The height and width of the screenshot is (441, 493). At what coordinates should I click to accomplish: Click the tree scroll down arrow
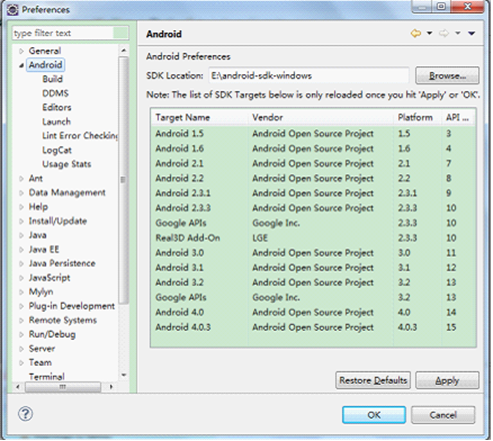click(124, 375)
